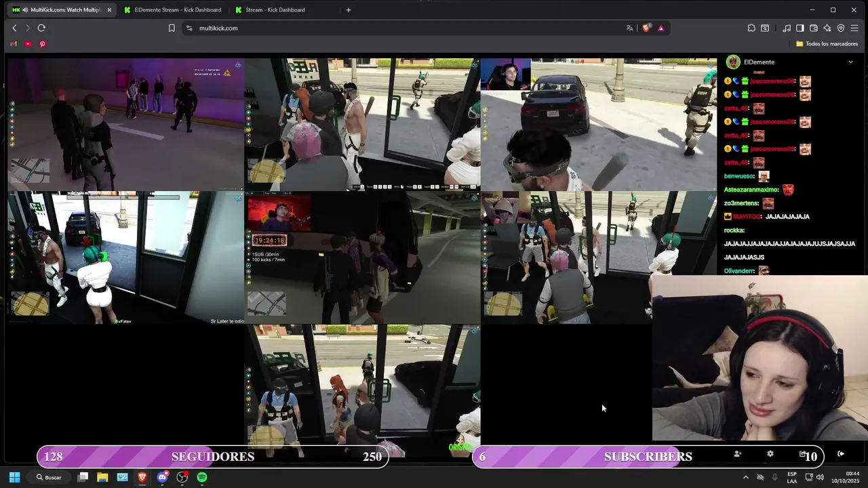Click the exit icon at bottom right
The image size is (868, 488).
(841, 454)
